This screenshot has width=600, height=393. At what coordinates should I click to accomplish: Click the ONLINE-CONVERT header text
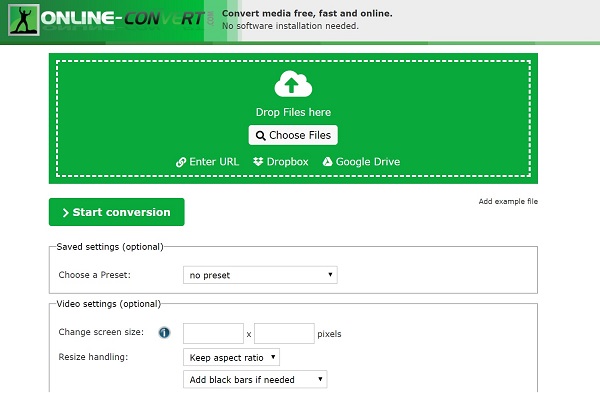point(122,18)
